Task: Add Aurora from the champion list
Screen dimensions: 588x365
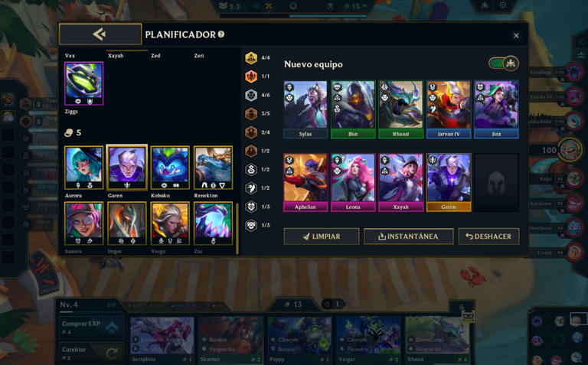Action: pos(83,168)
